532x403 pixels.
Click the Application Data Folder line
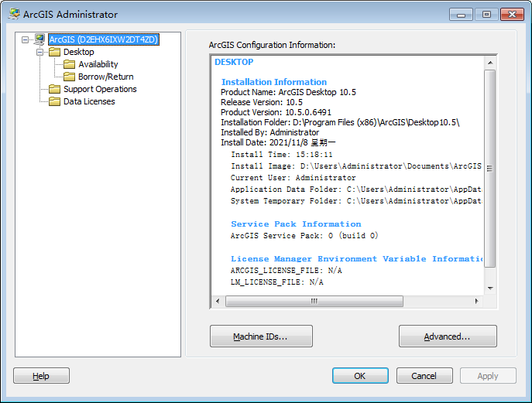coord(356,190)
